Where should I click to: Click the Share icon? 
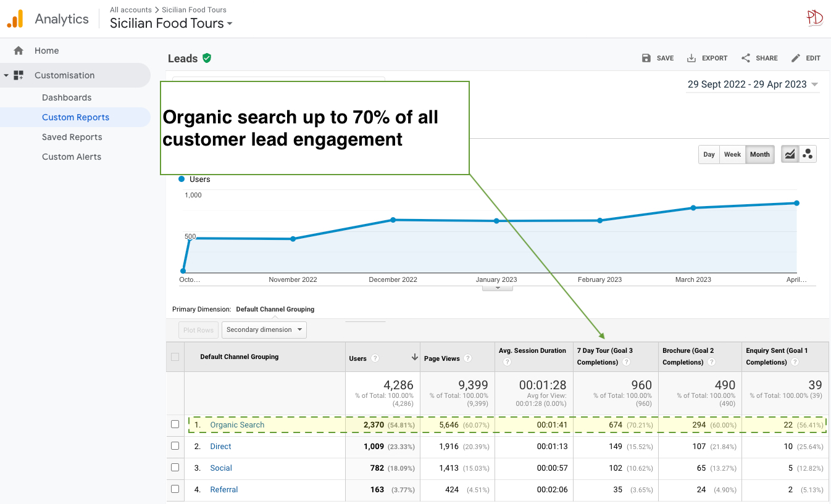coord(746,58)
